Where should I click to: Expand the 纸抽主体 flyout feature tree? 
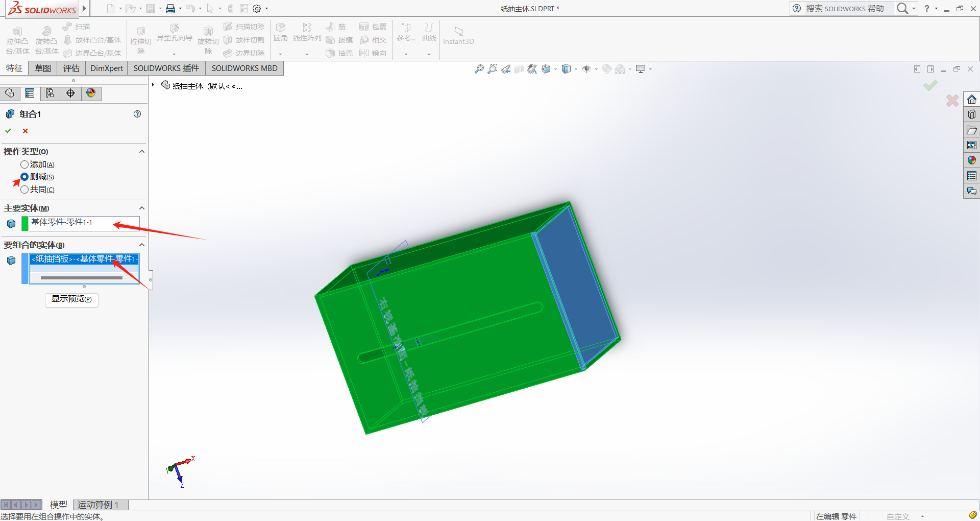click(x=153, y=85)
